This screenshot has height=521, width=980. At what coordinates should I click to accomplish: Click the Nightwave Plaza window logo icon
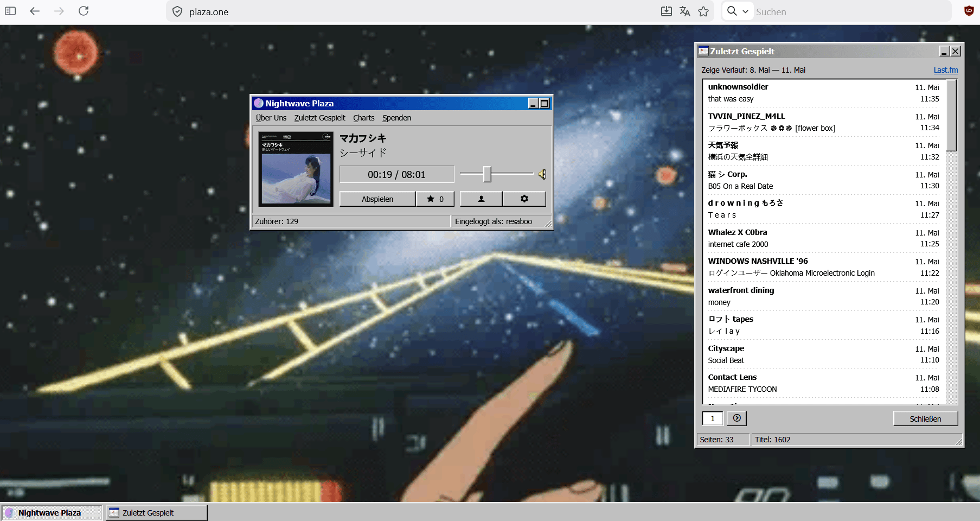259,103
